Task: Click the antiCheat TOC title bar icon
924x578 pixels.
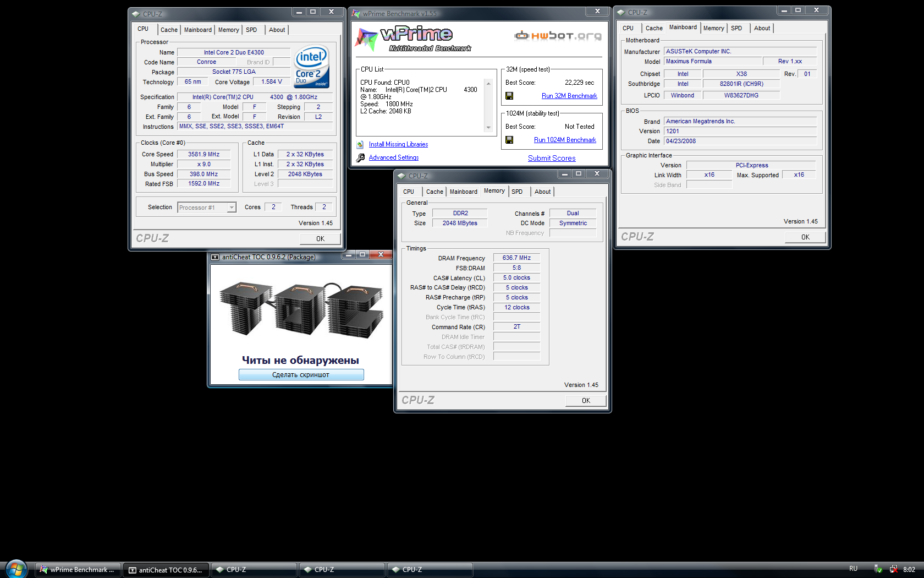Action: [215, 257]
